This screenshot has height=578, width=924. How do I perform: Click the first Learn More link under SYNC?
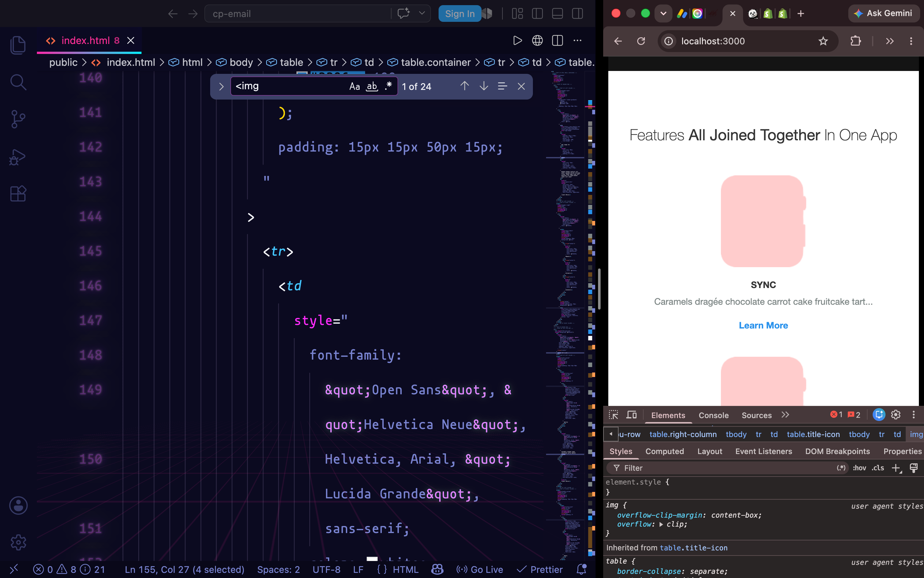coord(763,325)
